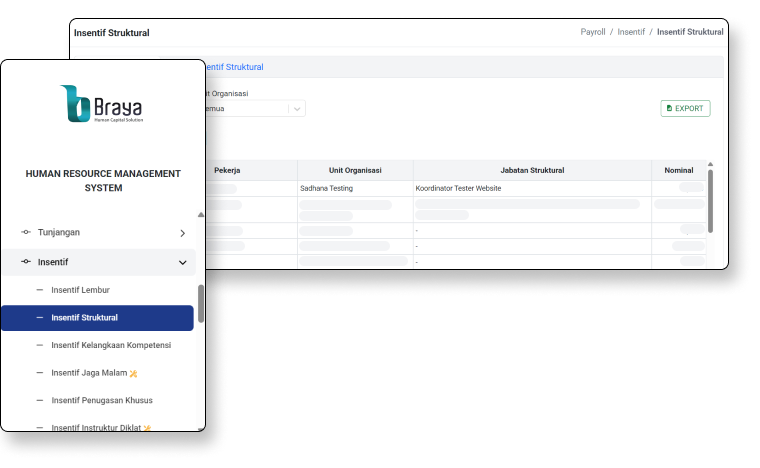760x468 pixels.
Task: Expand the Tunjangan menu chevron
Action: (x=182, y=233)
